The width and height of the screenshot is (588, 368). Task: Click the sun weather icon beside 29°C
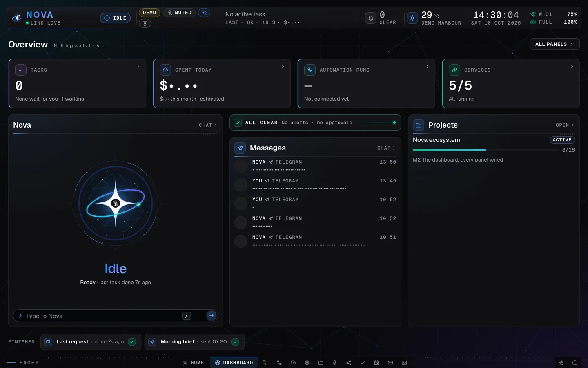coord(412,18)
